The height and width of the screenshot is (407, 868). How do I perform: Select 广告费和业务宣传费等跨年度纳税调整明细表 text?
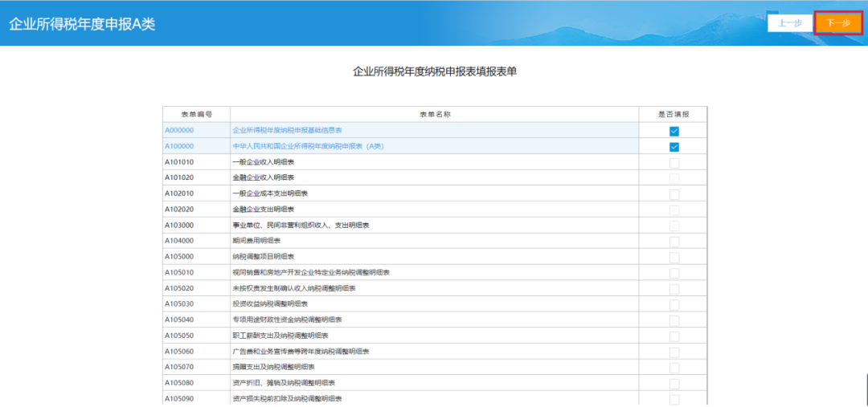pyautogui.click(x=301, y=351)
